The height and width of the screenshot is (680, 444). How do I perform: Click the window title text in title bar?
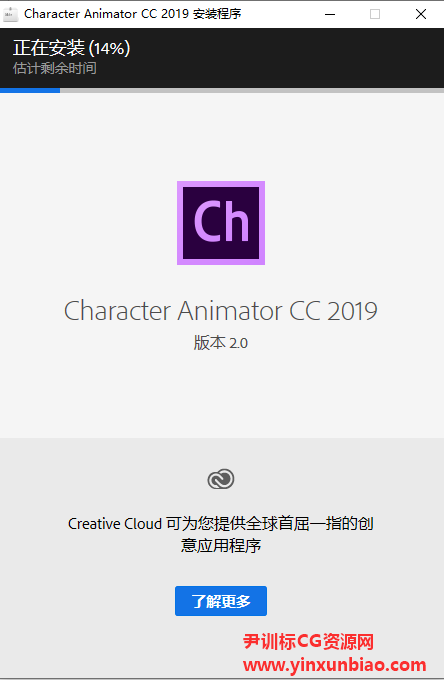pyautogui.click(x=133, y=14)
